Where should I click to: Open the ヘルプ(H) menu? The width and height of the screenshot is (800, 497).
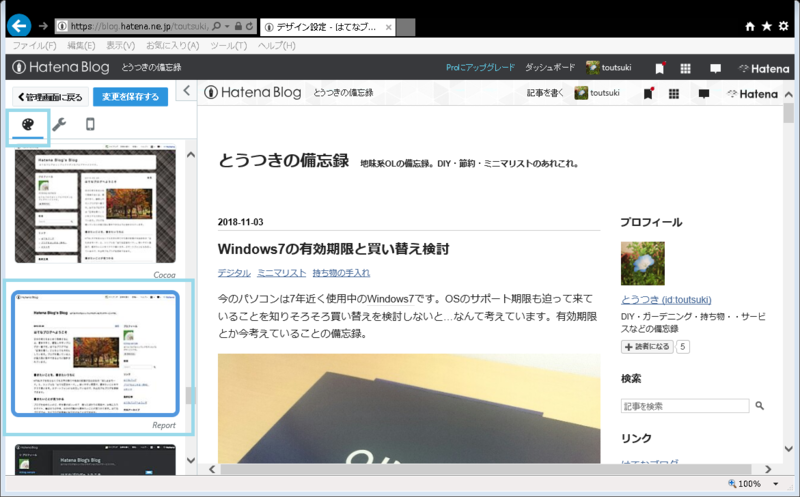[x=277, y=45]
